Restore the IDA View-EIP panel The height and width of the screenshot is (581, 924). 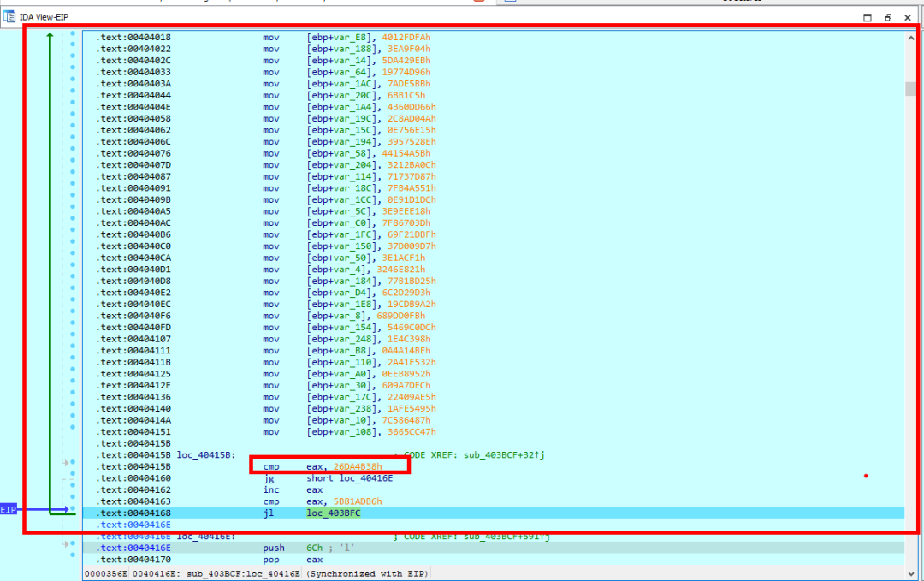888,18
